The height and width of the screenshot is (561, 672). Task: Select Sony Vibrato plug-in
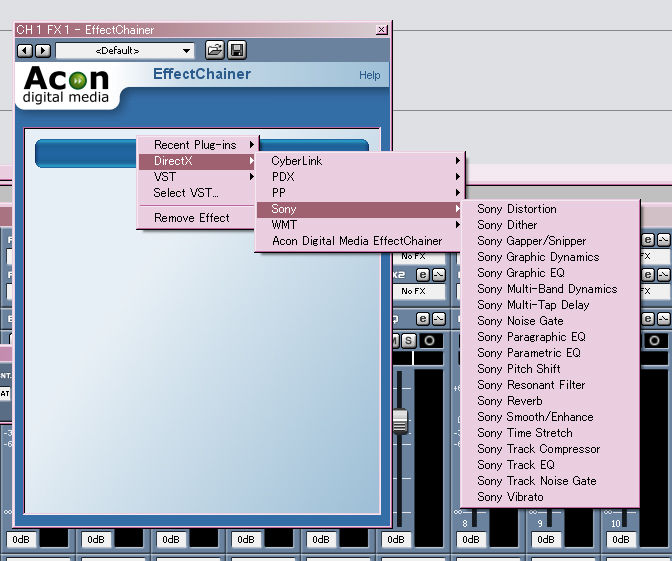point(550,497)
